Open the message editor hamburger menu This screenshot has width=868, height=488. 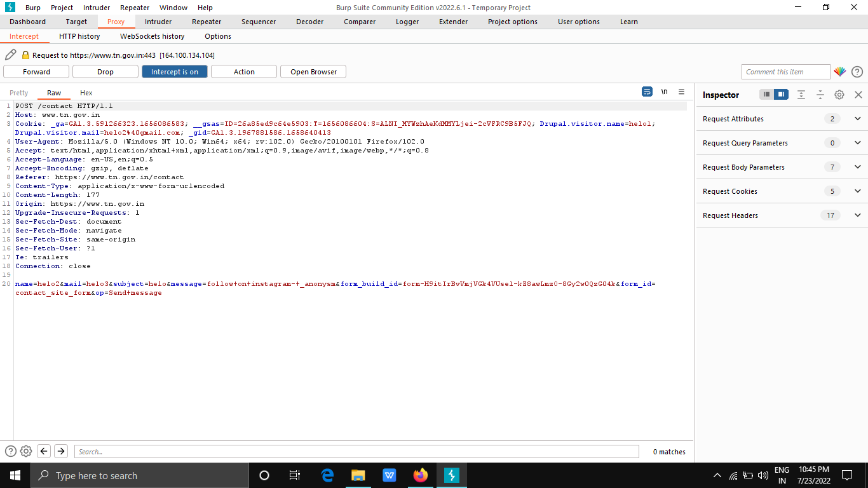(x=681, y=91)
